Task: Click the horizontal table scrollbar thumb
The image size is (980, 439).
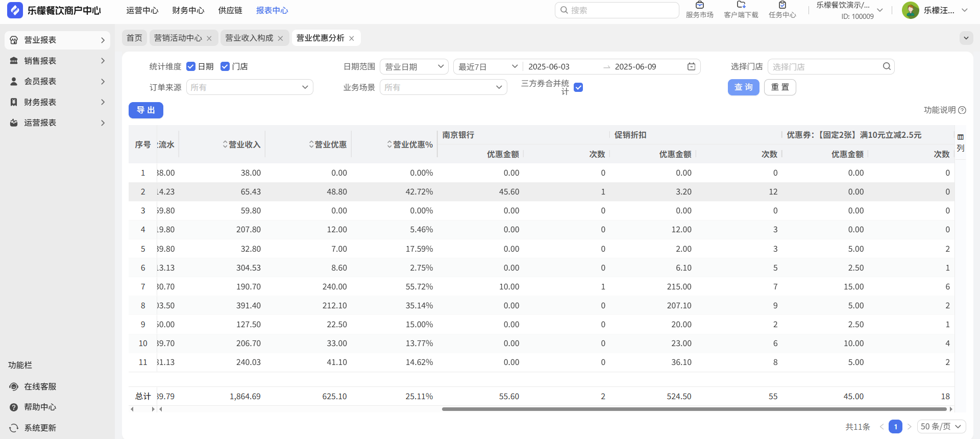Action: [694, 409]
